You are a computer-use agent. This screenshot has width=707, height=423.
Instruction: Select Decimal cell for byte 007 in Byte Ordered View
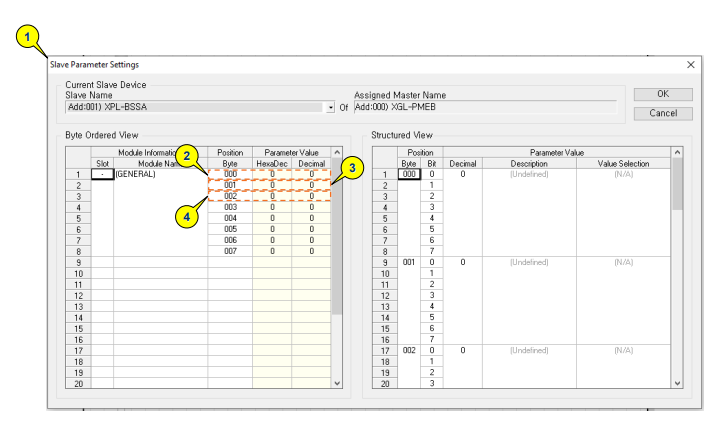coord(311,251)
